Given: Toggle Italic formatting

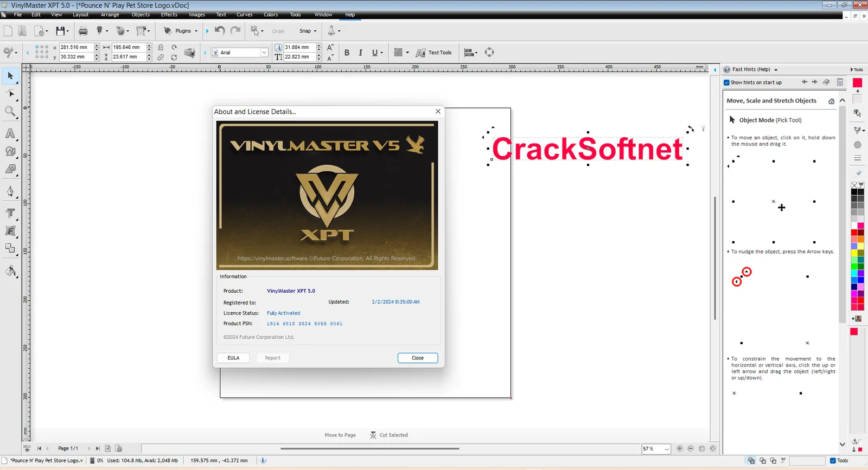Looking at the screenshot, I should 360,53.
